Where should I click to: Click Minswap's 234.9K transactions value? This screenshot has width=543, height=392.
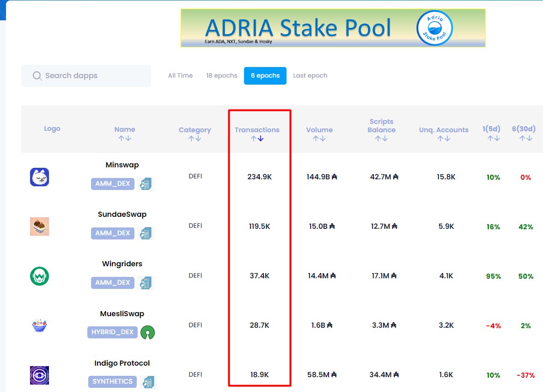(x=259, y=177)
